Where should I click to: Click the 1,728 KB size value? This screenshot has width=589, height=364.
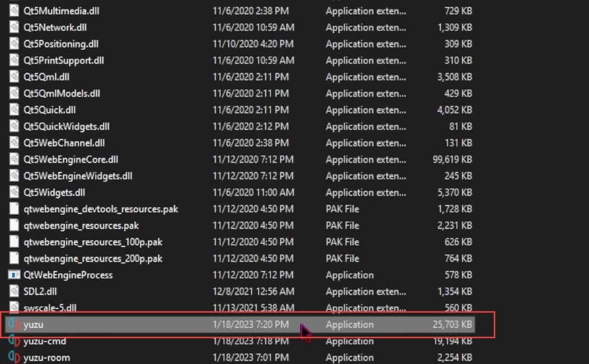(455, 209)
